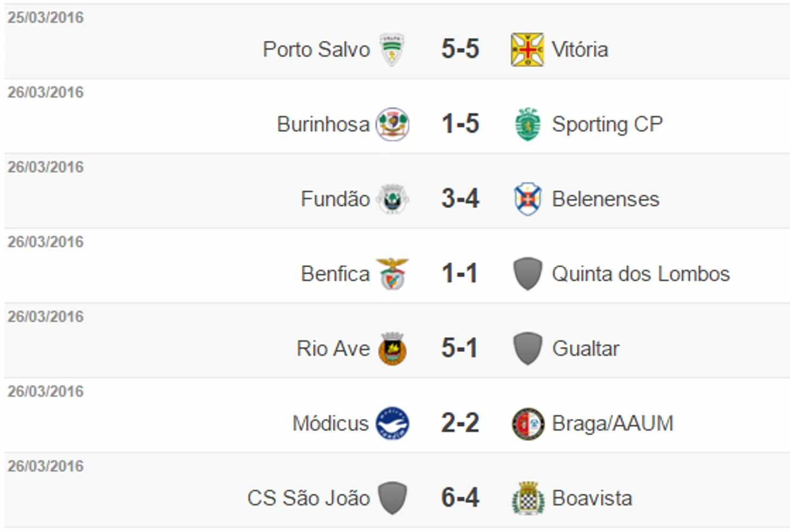Click the Sporting CP green crest
Screen dimensions: 790x532
point(528,124)
